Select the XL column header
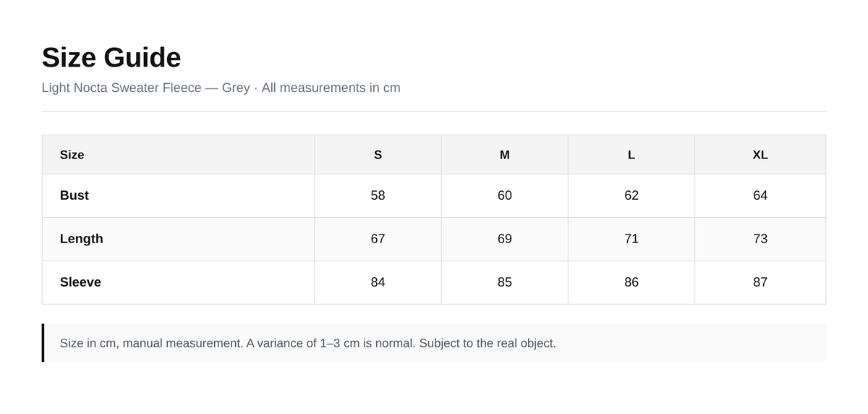The image size is (868, 414). [x=760, y=155]
